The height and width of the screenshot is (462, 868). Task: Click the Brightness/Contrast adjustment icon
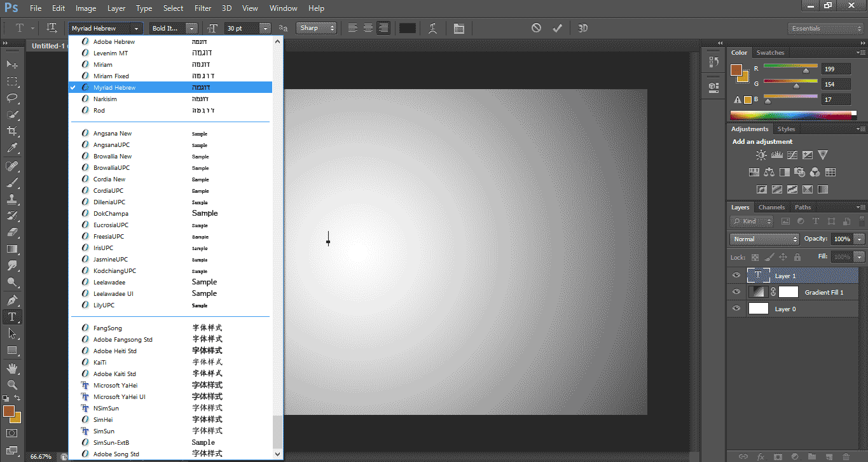point(761,155)
